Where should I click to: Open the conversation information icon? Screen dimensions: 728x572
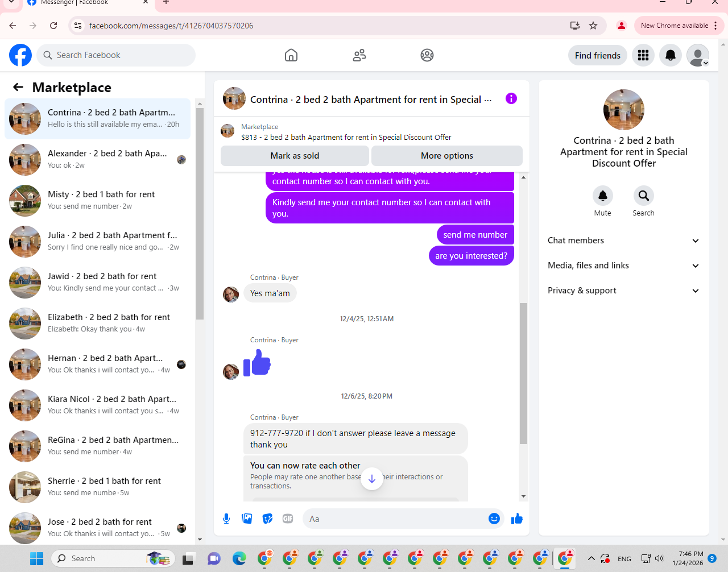click(x=511, y=98)
